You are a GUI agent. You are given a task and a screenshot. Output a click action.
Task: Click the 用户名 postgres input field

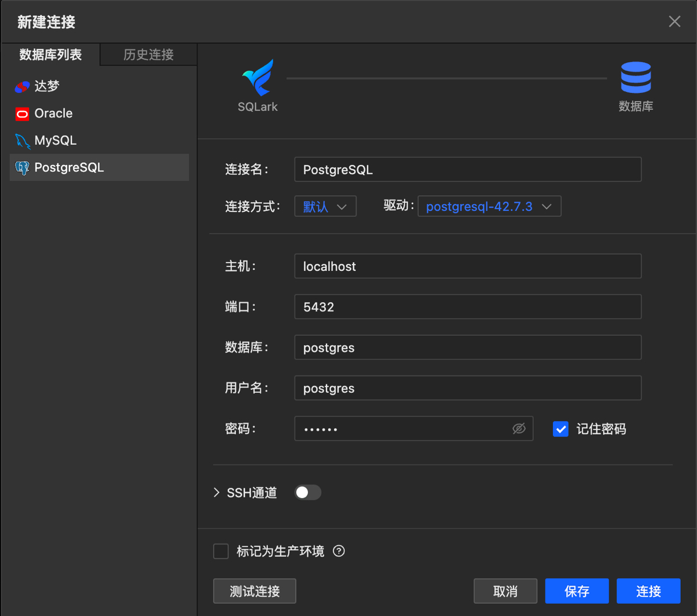tap(468, 388)
